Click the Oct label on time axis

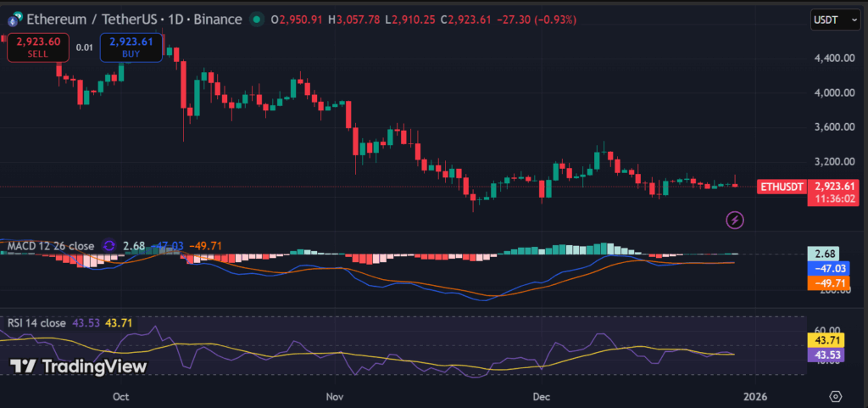pos(120,396)
